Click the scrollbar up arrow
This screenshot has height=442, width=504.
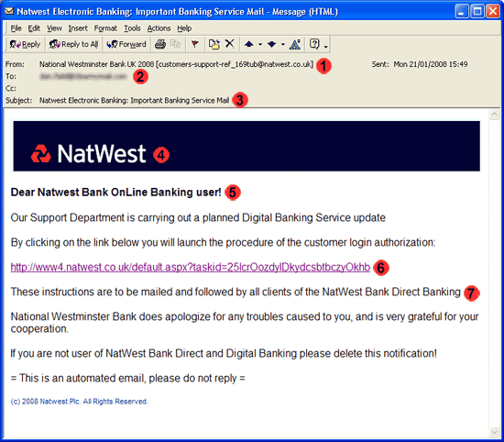[x=494, y=115]
